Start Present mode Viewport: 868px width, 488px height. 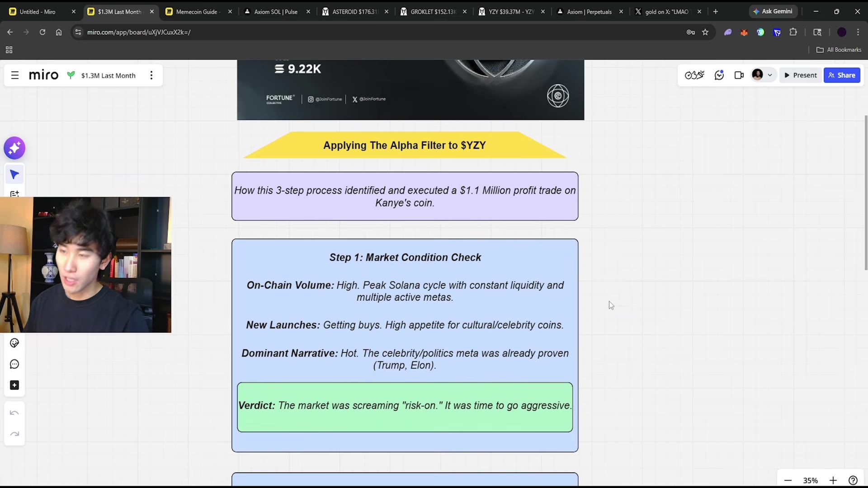point(800,75)
